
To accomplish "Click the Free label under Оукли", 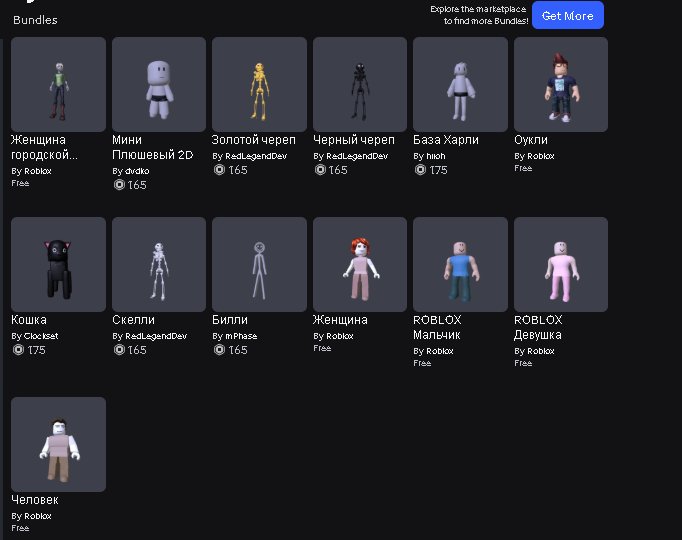I will 523,168.
